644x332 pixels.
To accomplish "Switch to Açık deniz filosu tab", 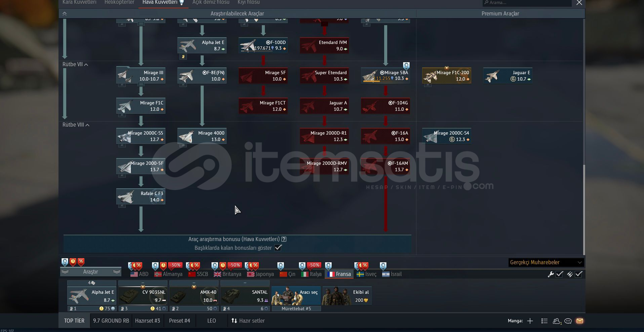I will coord(211,2).
